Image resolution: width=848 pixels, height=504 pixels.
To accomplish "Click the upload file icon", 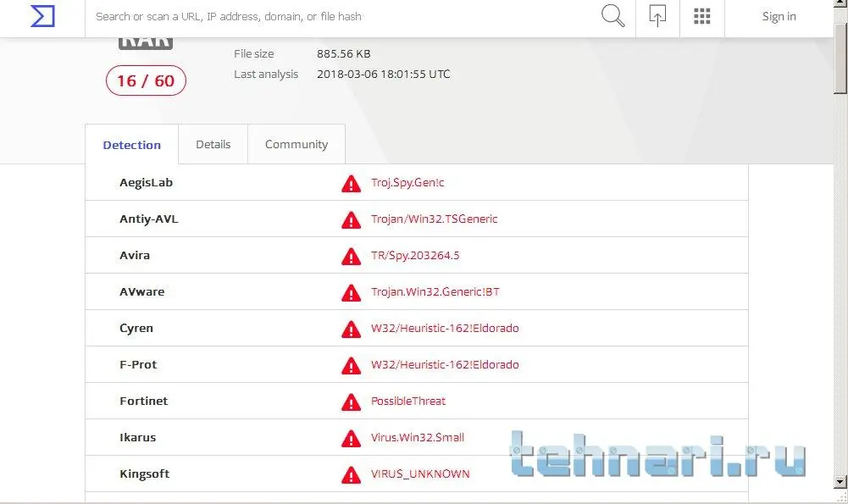I will click(657, 16).
